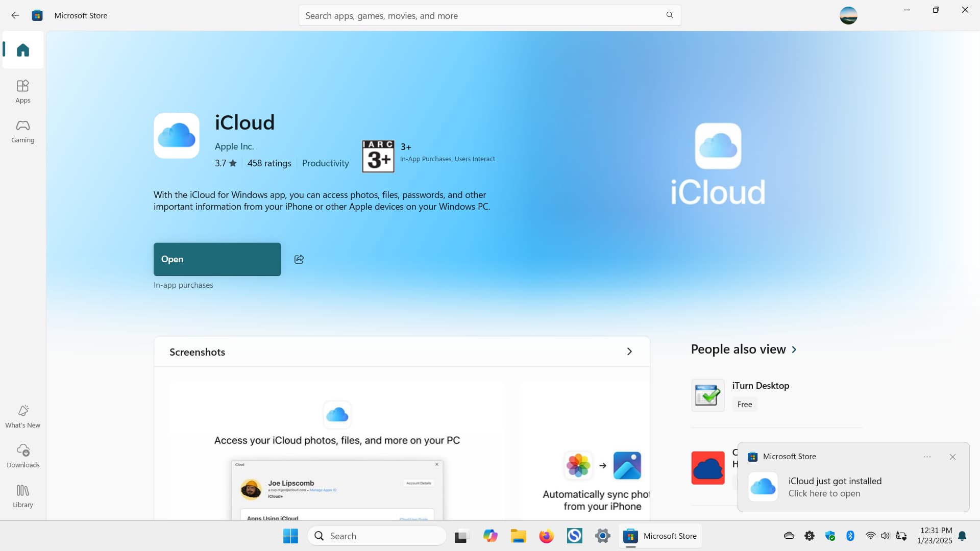This screenshot has width=980, height=551.
Task: Open Downloads in sidebar
Action: (x=23, y=456)
